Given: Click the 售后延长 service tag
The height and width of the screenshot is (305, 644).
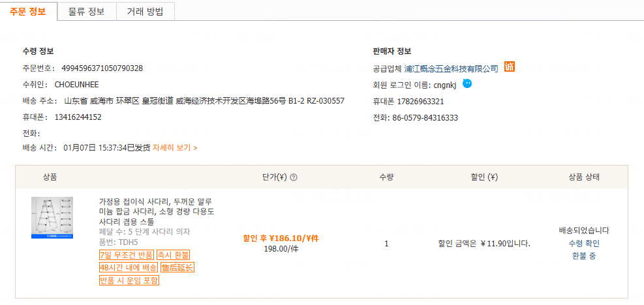Looking at the screenshot, I should [177, 267].
